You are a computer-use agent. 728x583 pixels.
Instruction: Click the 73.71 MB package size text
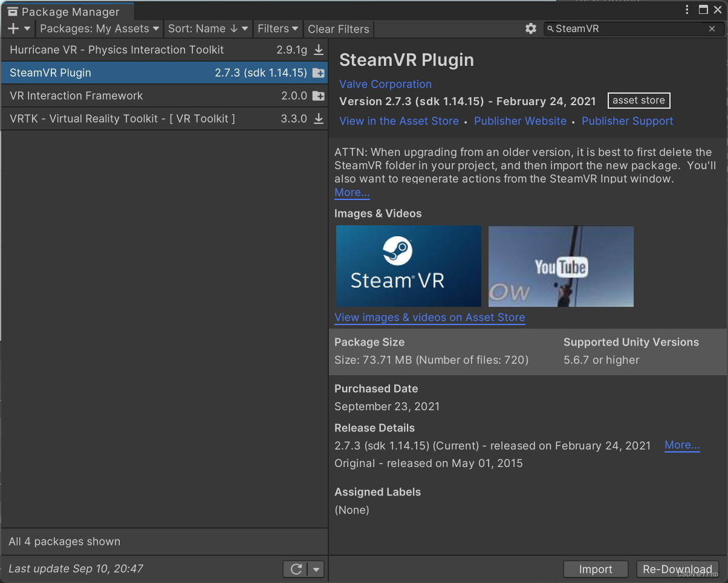click(x=431, y=360)
